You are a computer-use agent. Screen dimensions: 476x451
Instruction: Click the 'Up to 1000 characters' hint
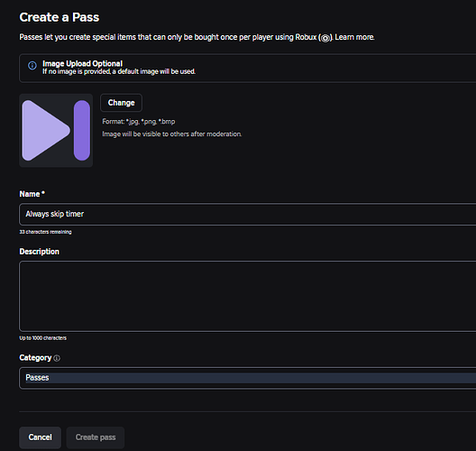click(x=42, y=338)
